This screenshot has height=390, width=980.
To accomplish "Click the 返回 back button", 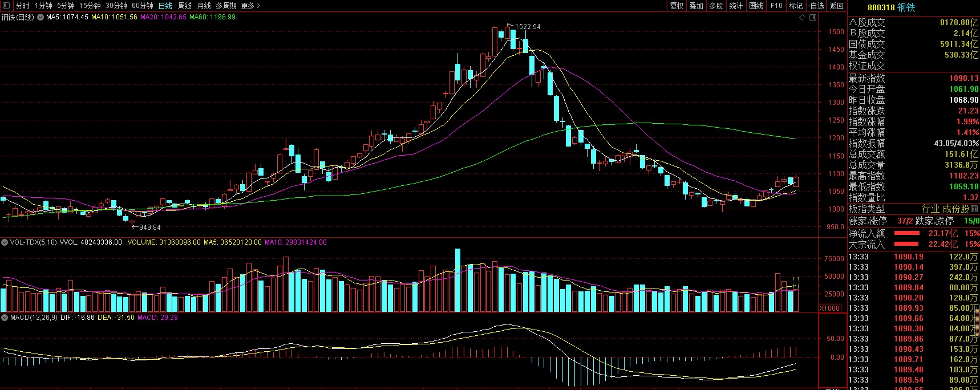I will (x=837, y=6).
